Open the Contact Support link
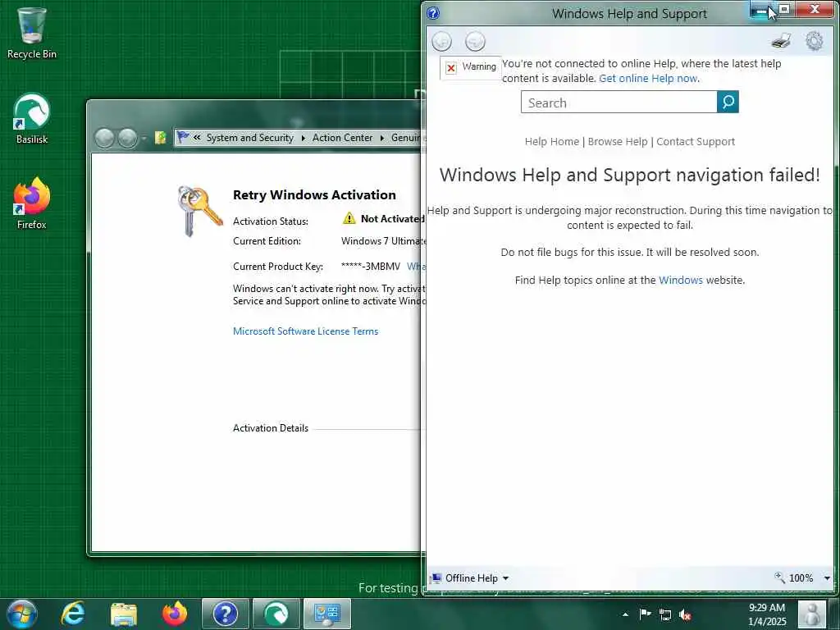 point(696,141)
